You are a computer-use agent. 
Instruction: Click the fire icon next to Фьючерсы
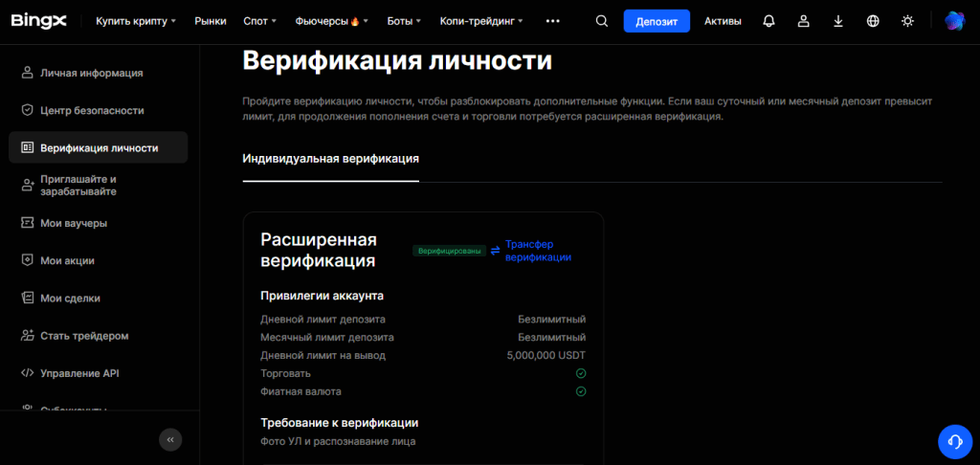click(x=355, y=21)
